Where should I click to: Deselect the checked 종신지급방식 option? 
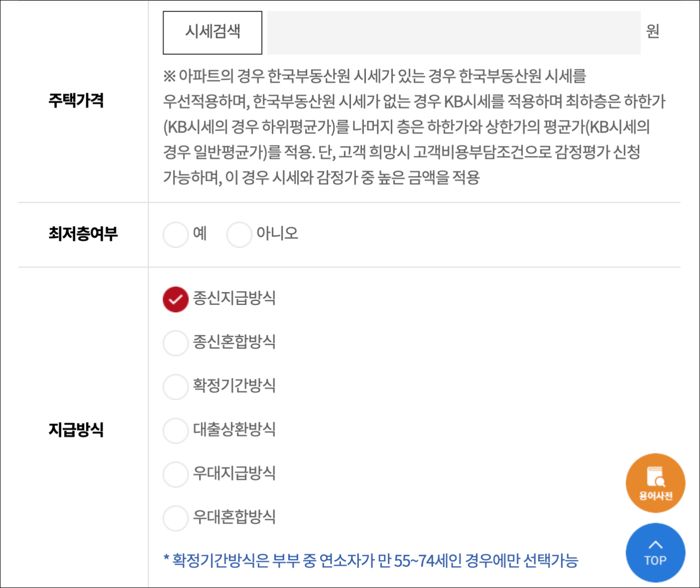pyautogui.click(x=175, y=299)
